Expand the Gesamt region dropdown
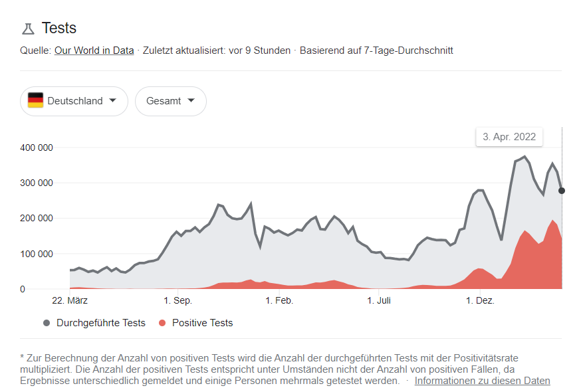This screenshot has height=392, width=585. tap(170, 101)
